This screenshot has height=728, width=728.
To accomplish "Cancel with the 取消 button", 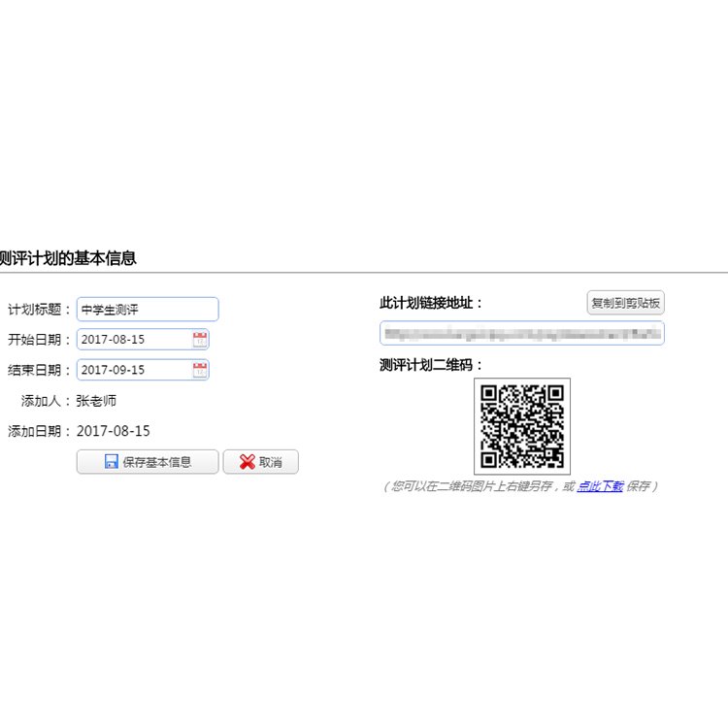I will pos(260,462).
